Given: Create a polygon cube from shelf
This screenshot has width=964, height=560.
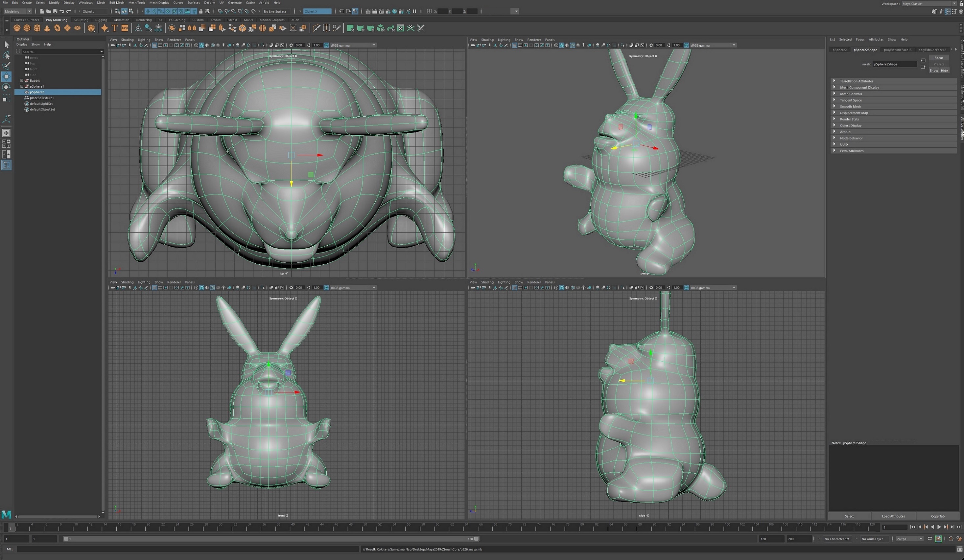Looking at the screenshot, I should coord(27,28).
